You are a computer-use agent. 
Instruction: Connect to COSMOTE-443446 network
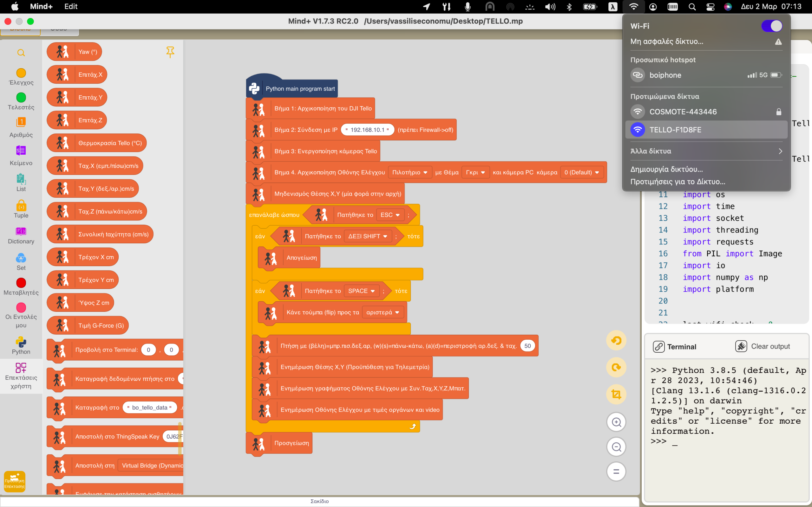(x=683, y=112)
